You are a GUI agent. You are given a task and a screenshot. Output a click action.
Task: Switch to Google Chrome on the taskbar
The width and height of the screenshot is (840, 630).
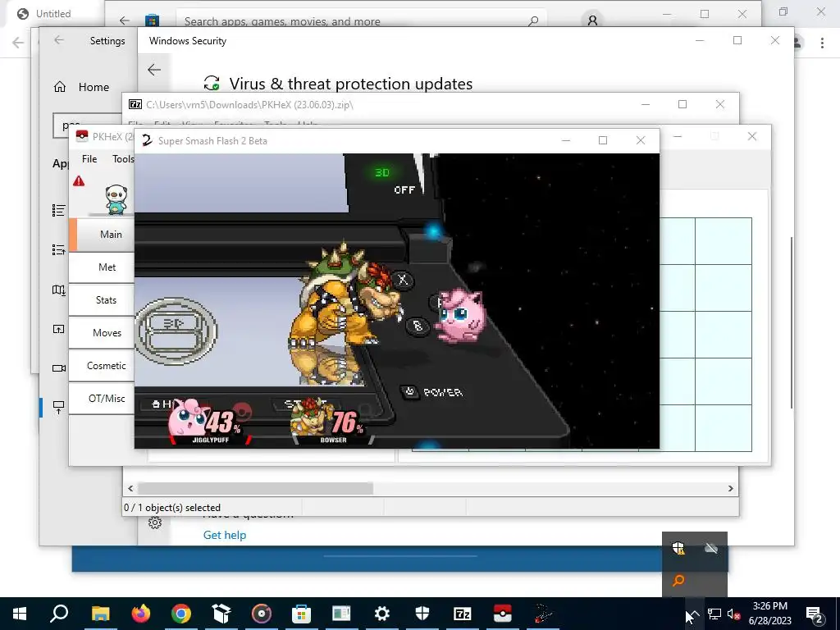(x=181, y=614)
